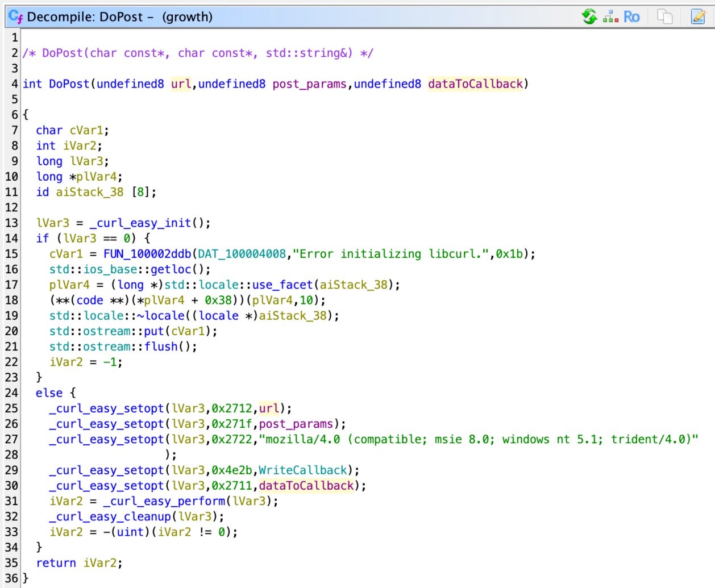This screenshot has width=715, height=588.
Task: Select dataToCallback parameter in function signature
Action: click(475, 84)
